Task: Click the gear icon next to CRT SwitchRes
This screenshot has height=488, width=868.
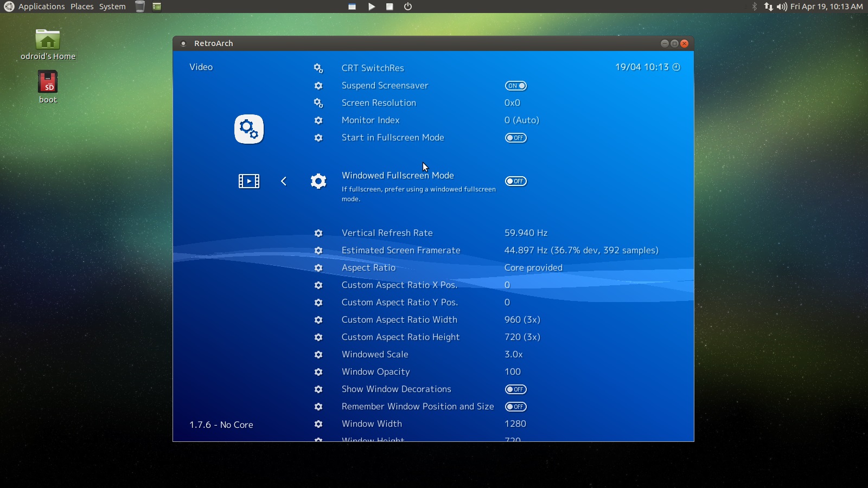Action: tap(318, 68)
